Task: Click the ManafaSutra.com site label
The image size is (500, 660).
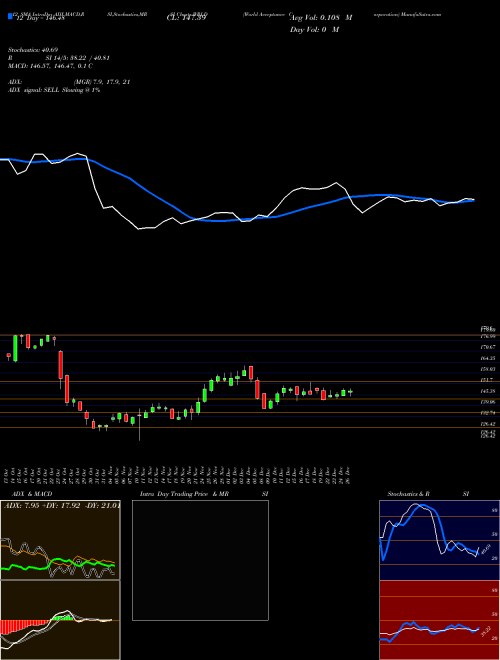Action: [x=421, y=14]
